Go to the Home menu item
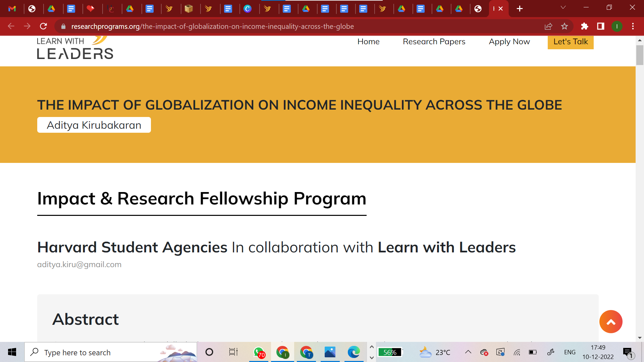The image size is (644, 362). pos(368,42)
